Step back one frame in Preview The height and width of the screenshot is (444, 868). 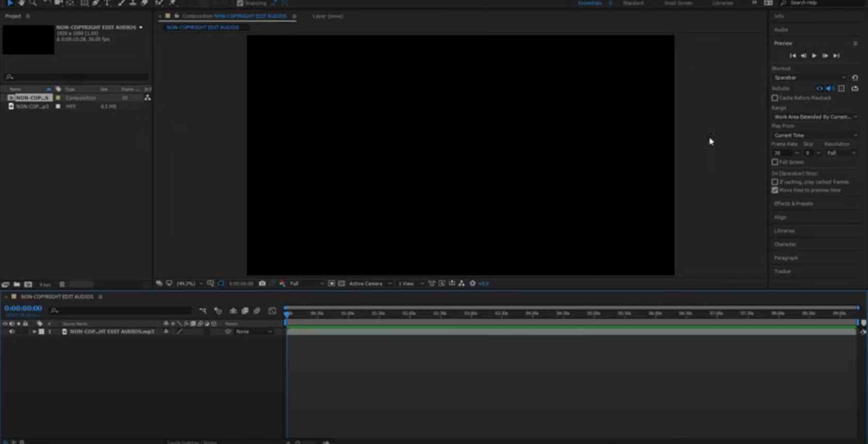[803, 56]
